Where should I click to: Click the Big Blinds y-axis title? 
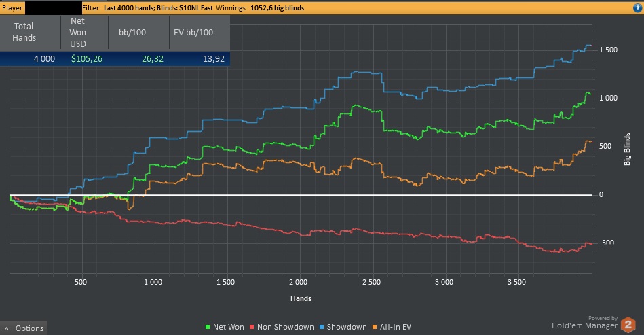[x=627, y=149]
